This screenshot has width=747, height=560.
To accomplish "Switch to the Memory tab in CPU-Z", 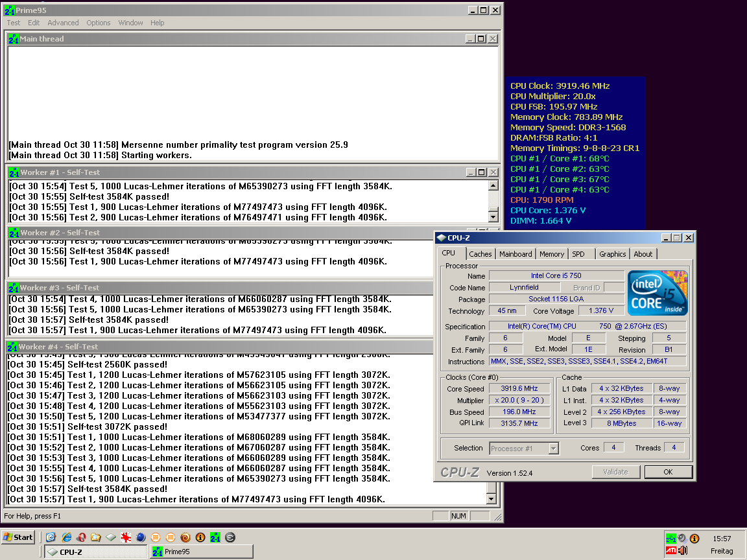I will (x=552, y=254).
